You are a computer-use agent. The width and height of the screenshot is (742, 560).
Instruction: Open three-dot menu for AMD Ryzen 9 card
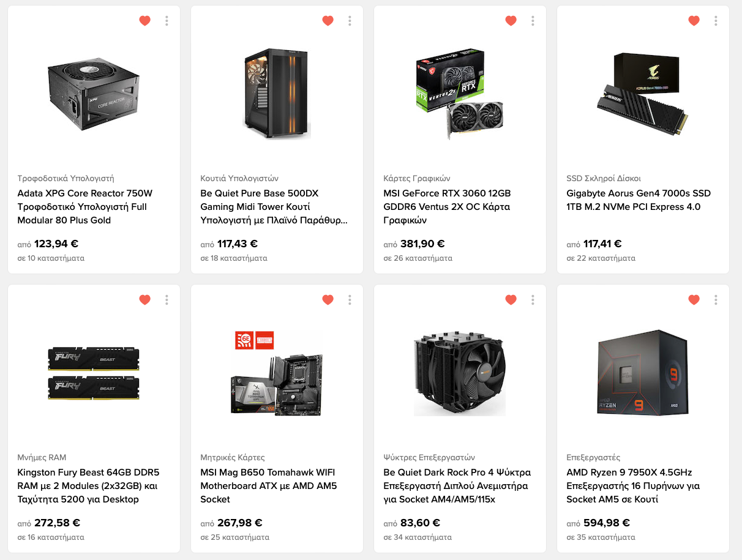(716, 300)
